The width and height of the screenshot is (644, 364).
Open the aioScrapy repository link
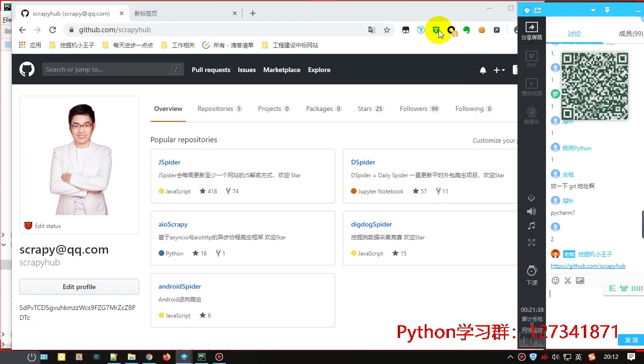pyautogui.click(x=173, y=224)
